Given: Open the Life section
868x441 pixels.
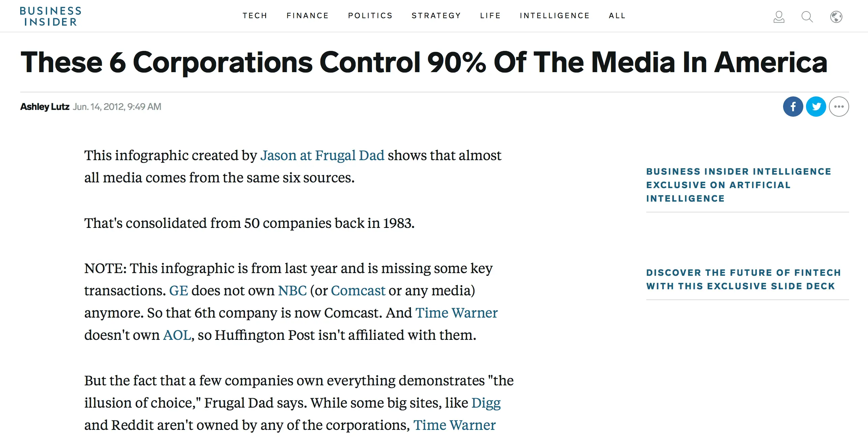Looking at the screenshot, I should point(491,16).
